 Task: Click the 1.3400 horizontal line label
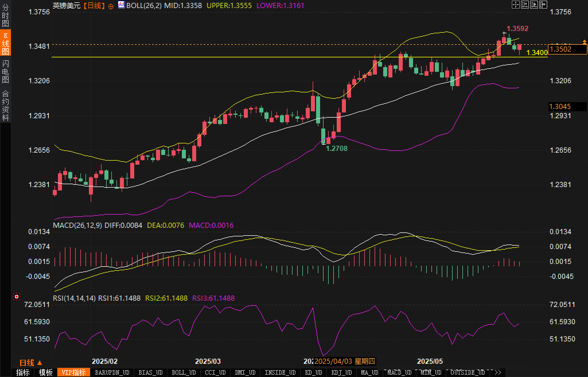click(x=537, y=53)
